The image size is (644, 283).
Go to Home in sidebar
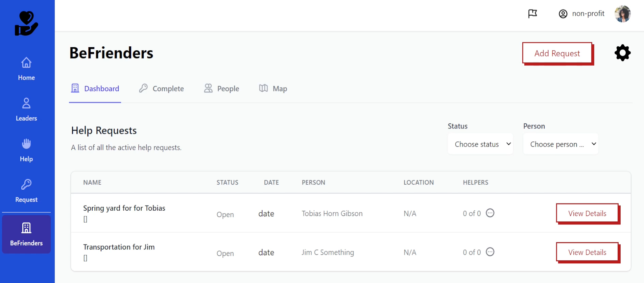click(x=26, y=69)
